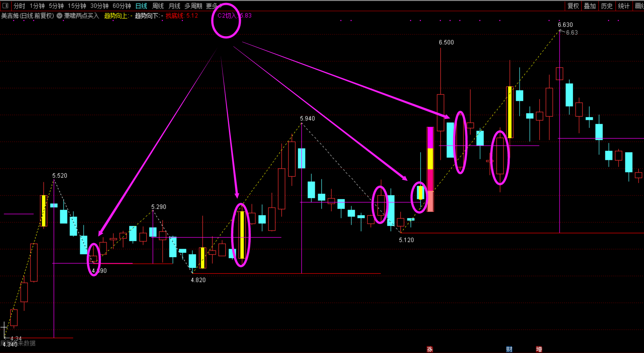
Task: Click the blue 财 marker icon at bottom
Action: tap(509, 349)
